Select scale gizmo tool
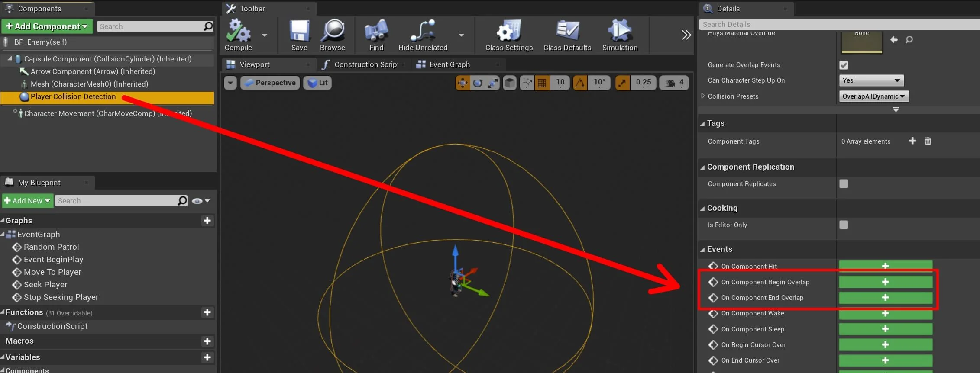This screenshot has height=373, width=980. coord(492,83)
